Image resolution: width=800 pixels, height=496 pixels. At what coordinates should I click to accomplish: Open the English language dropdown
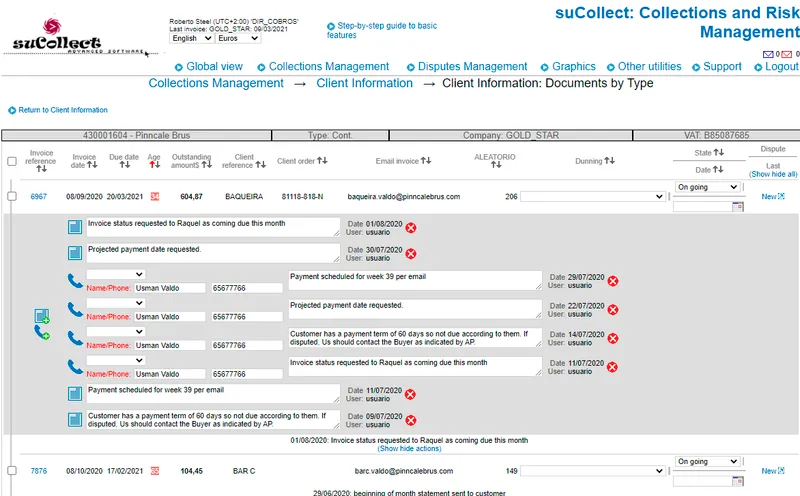pyautogui.click(x=192, y=38)
